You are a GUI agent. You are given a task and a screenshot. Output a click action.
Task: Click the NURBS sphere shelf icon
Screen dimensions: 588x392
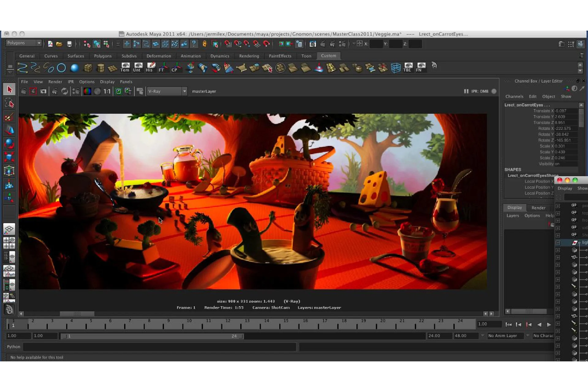coord(74,68)
